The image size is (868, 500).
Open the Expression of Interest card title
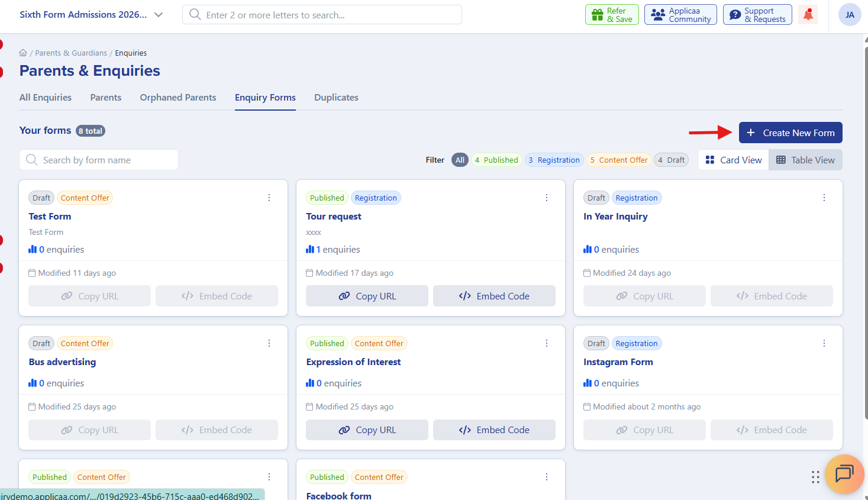click(x=353, y=362)
